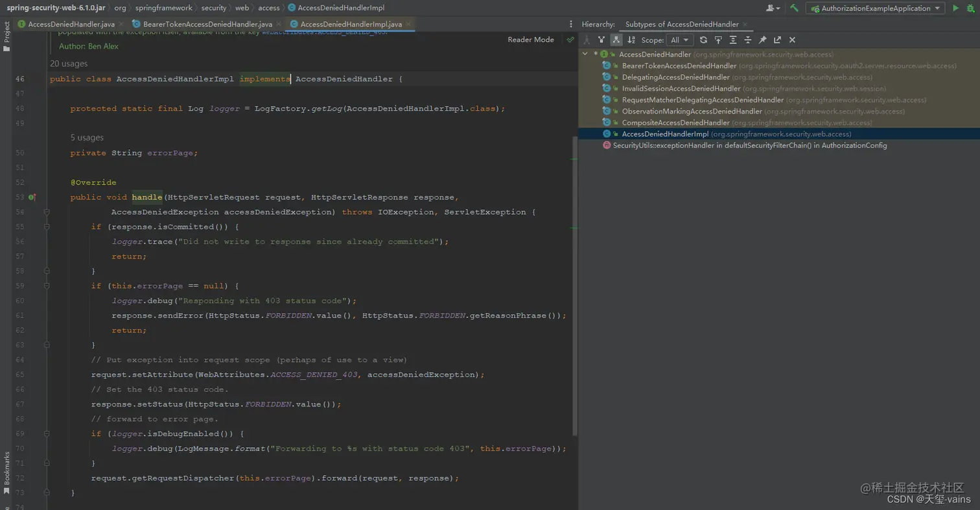Fold the if block at line 59
This screenshot has height=510, width=980.
(x=47, y=286)
